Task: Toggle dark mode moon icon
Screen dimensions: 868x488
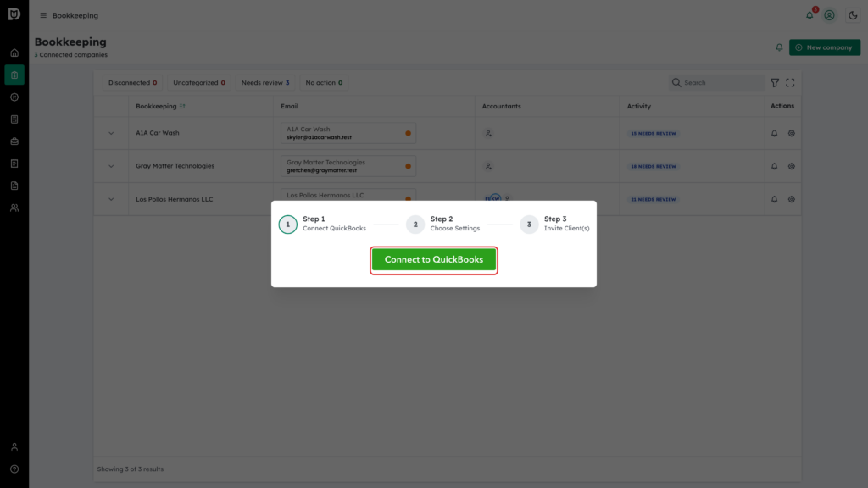Action: (x=853, y=15)
